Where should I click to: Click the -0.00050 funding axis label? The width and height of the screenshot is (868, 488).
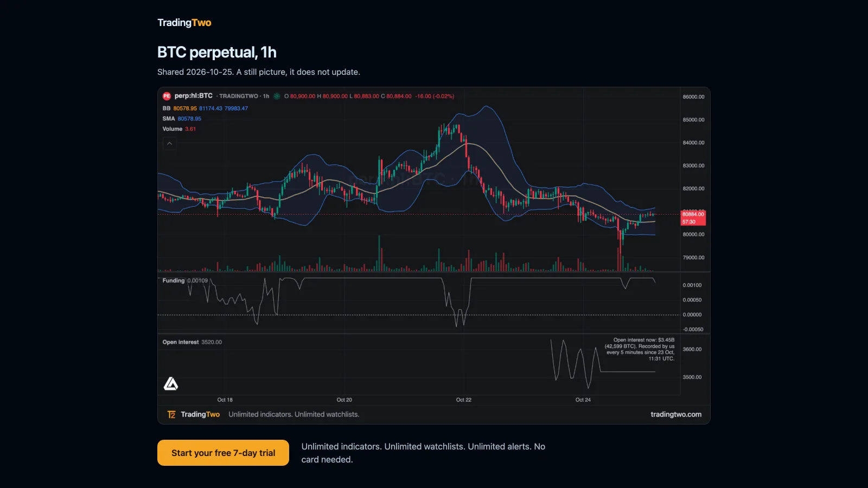(x=693, y=330)
